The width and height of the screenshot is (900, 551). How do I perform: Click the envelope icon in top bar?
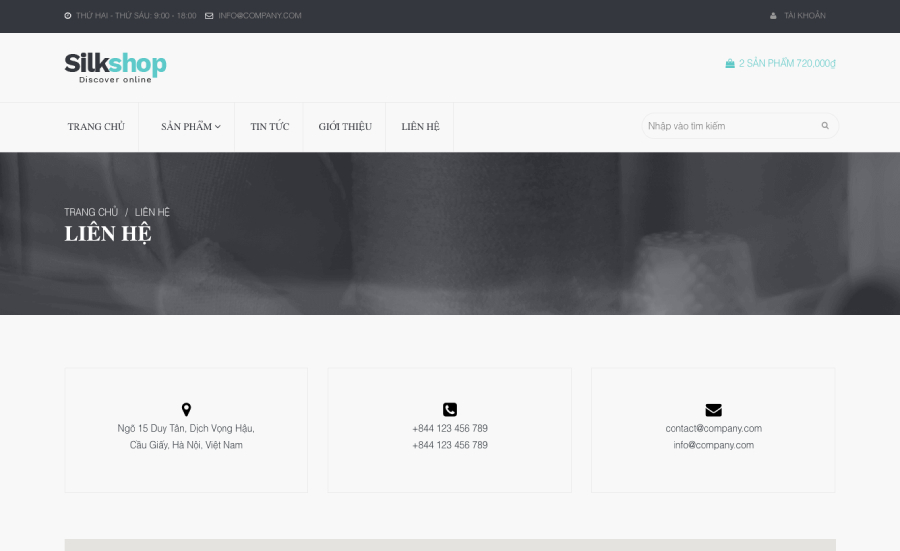(209, 16)
